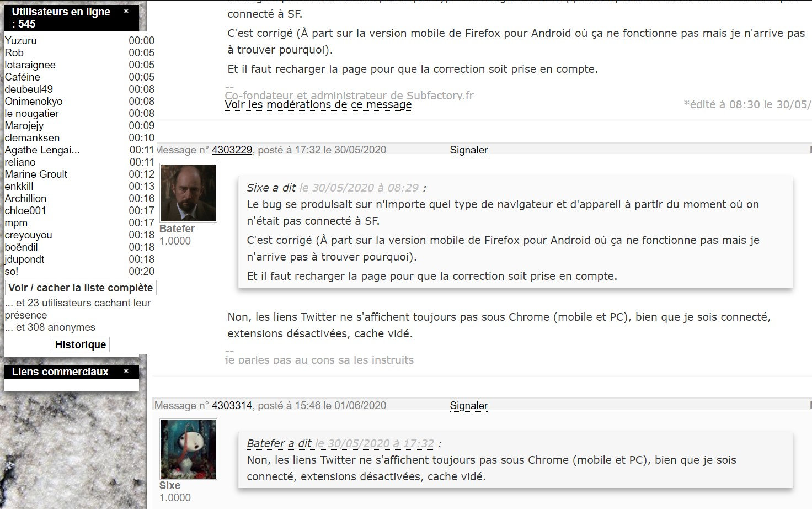Open message number 4303229 link
Viewport: 812px width, 509px height.
point(232,150)
